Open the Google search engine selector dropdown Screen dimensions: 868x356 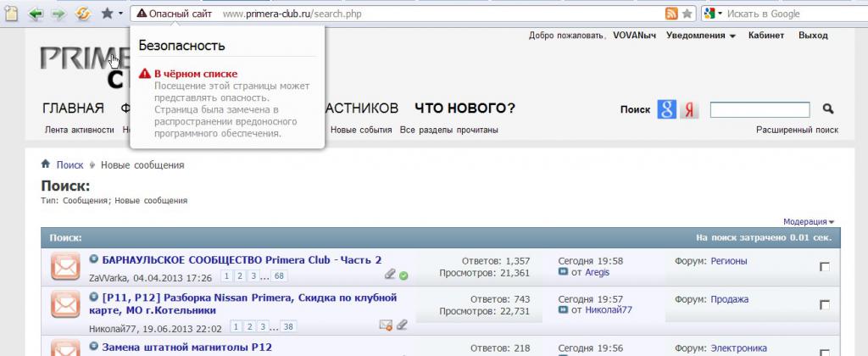point(714,14)
